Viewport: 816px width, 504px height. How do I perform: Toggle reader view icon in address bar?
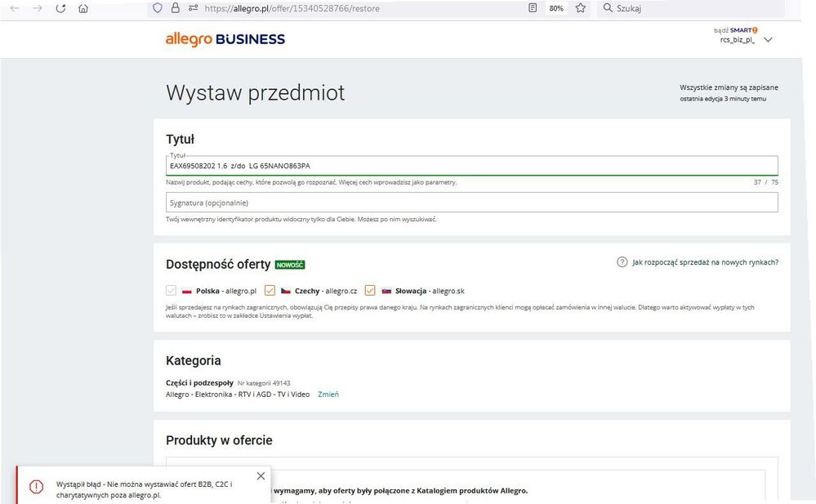click(x=533, y=8)
